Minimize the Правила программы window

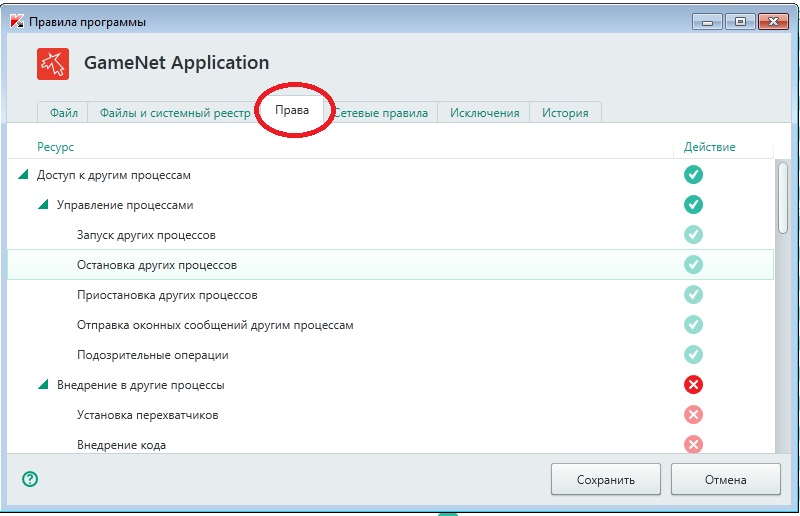coord(707,22)
